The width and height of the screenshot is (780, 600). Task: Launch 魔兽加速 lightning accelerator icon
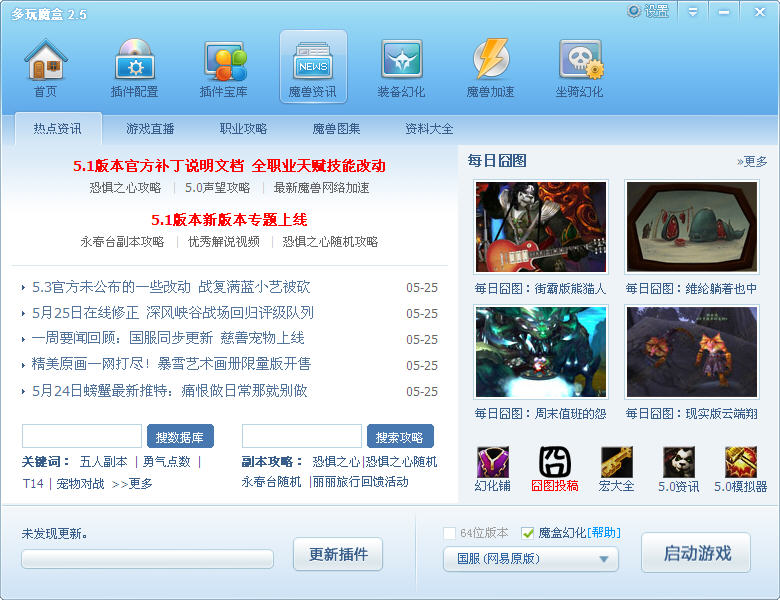coord(490,67)
